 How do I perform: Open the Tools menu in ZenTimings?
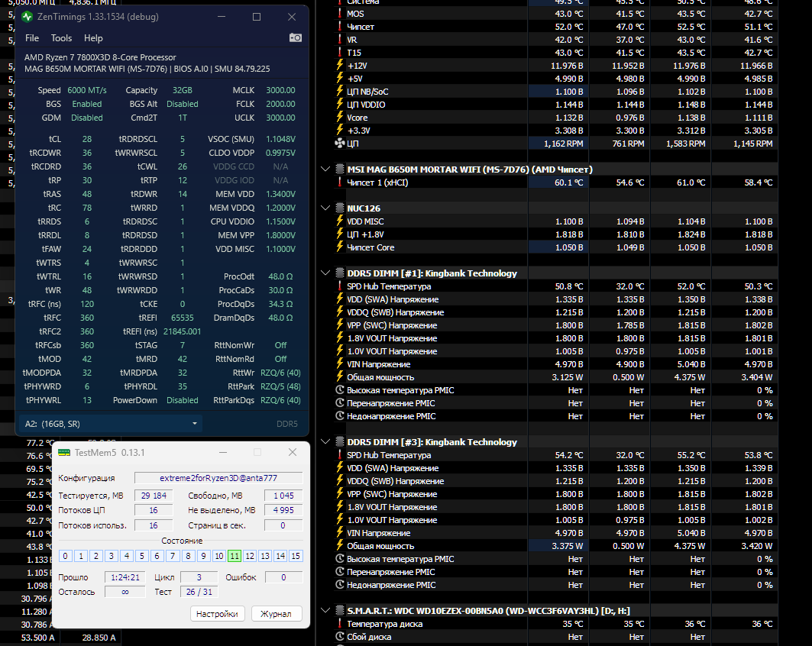[x=61, y=37]
